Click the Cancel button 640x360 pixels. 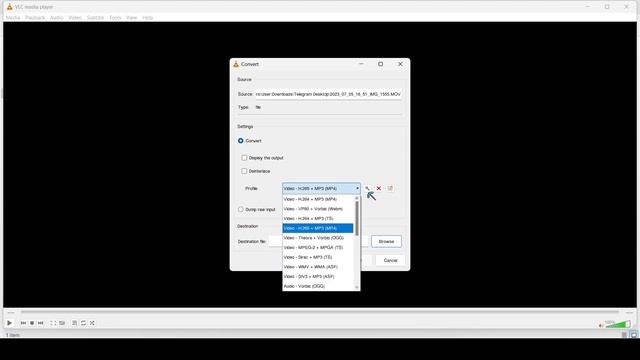pyautogui.click(x=390, y=260)
